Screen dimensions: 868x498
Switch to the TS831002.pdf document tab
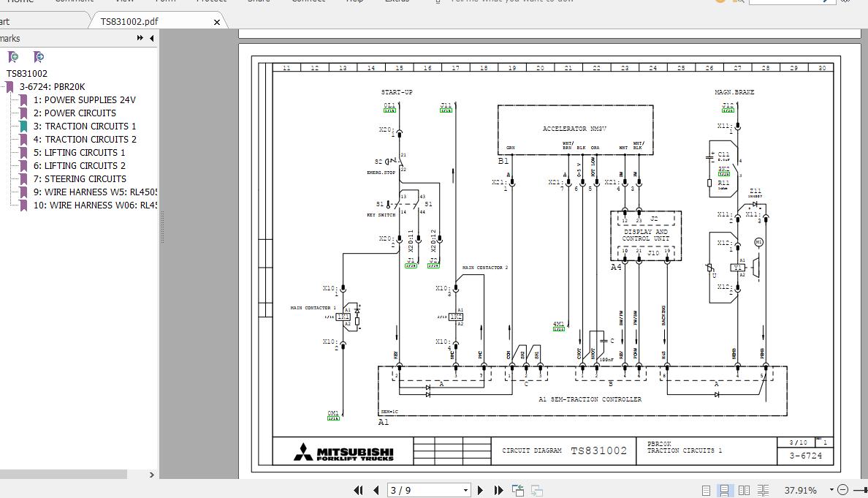(132, 21)
